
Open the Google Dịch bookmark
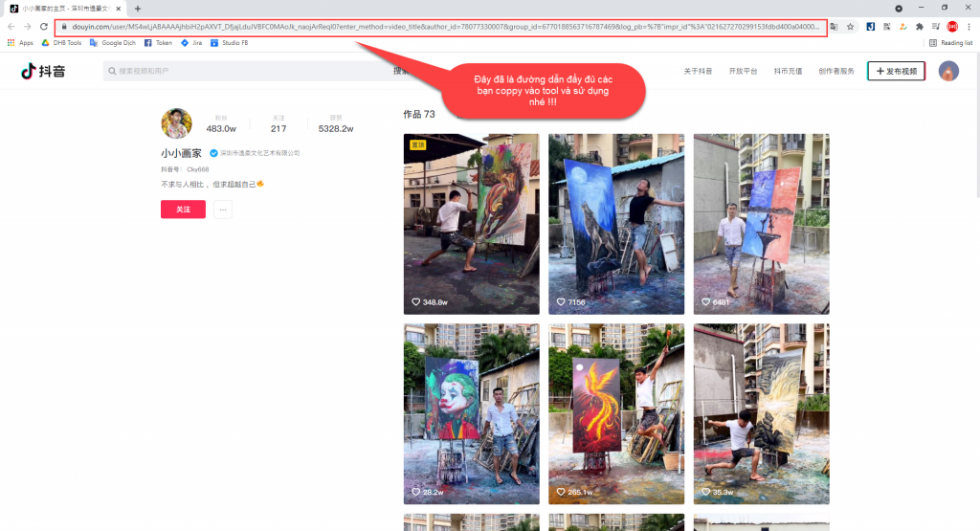tap(113, 42)
